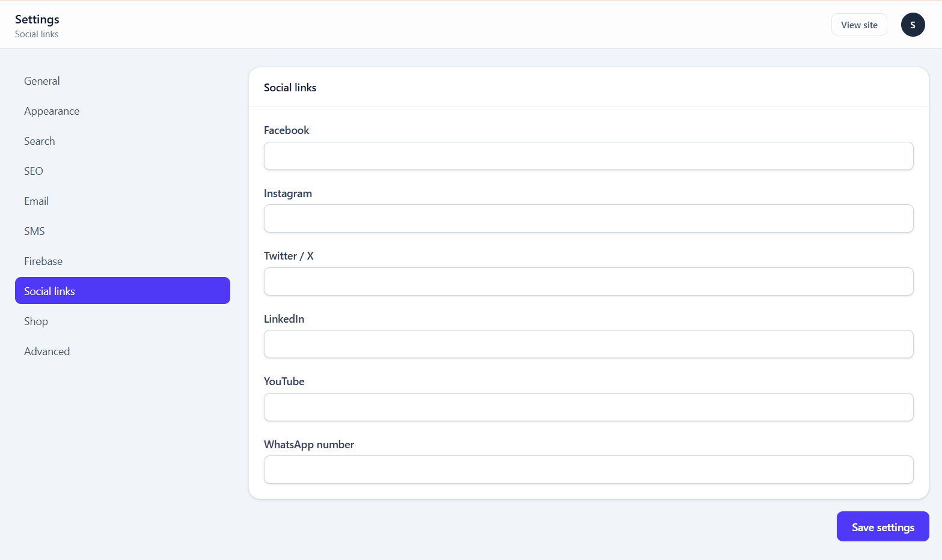Screen dimensions: 942x560
Task: Go to Appearance settings
Action: click(123, 111)
